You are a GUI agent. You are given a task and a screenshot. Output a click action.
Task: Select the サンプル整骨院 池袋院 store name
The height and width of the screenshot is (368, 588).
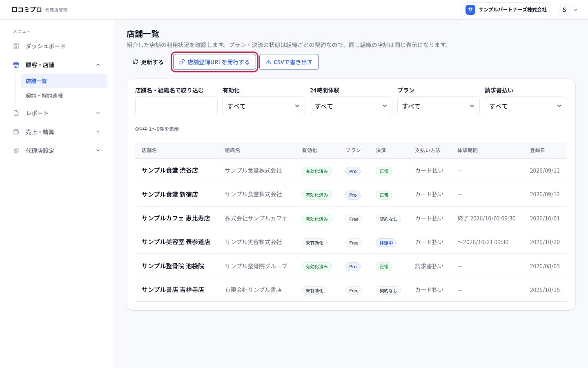(x=173, y=266)
